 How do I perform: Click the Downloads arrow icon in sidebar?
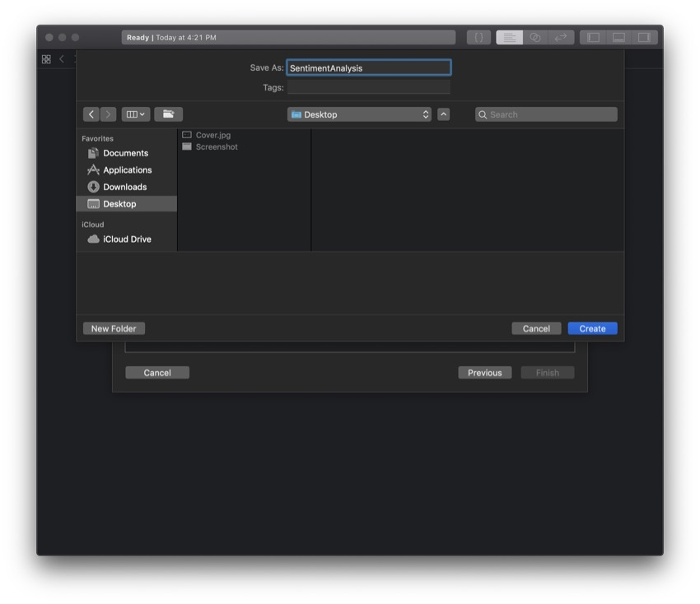pos(93,187)
